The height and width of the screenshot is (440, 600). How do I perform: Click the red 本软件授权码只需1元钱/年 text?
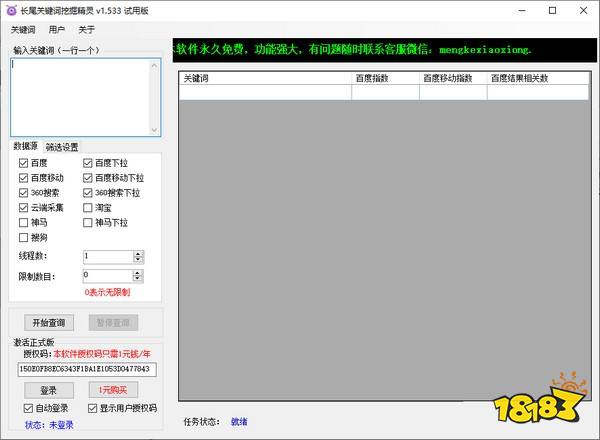[x=102, y=354]
